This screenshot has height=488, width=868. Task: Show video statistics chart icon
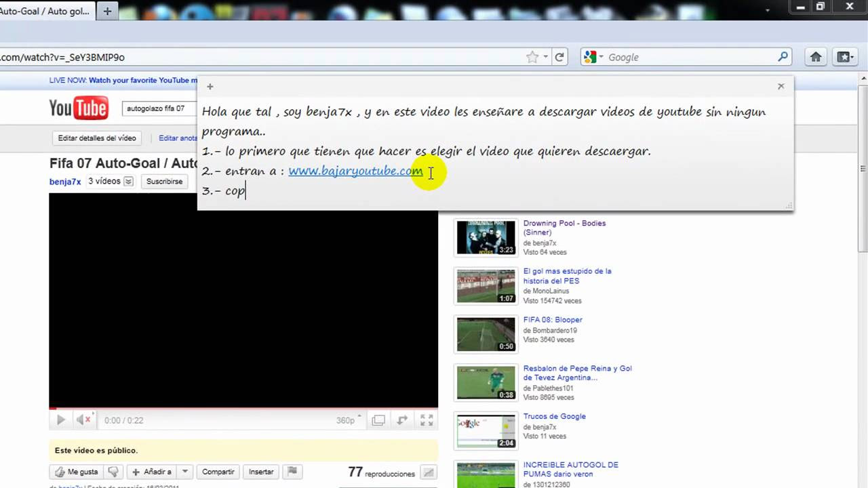[x=428, y=472]
